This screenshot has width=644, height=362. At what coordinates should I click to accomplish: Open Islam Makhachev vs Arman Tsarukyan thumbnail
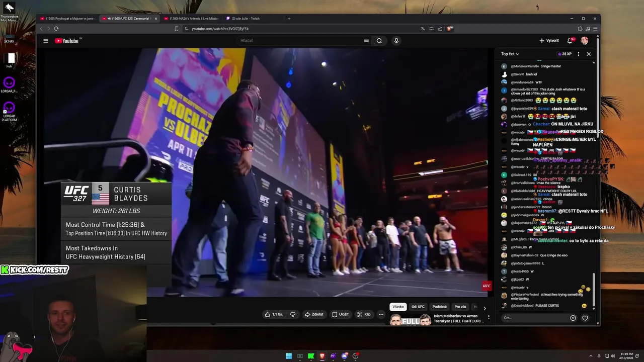411,320
